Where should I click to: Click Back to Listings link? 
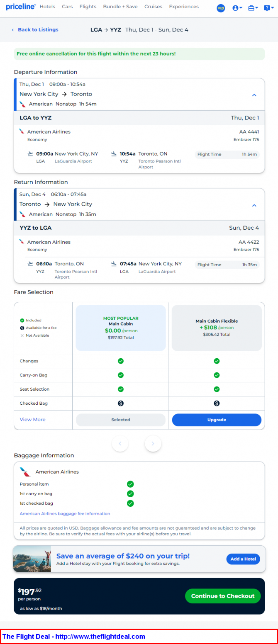[35, 29]
